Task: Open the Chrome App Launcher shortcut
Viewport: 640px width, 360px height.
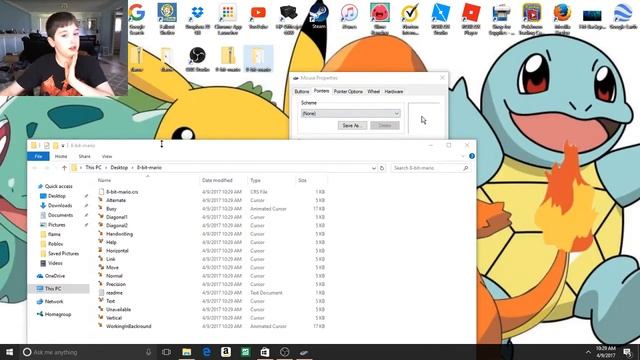Action: 228,18
